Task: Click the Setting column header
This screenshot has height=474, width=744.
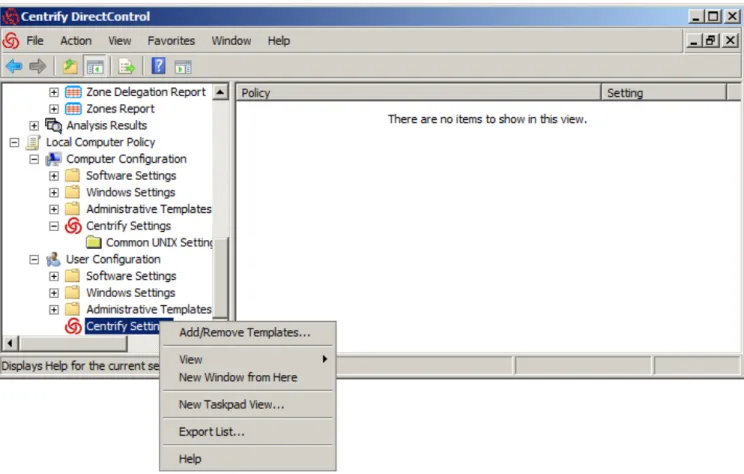Action: click(664, 93)
